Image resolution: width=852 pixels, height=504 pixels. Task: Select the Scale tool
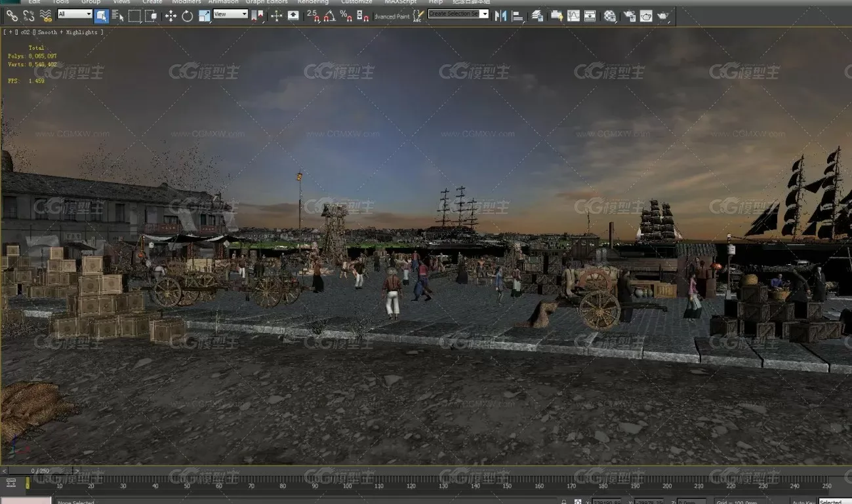coord(204,15)
